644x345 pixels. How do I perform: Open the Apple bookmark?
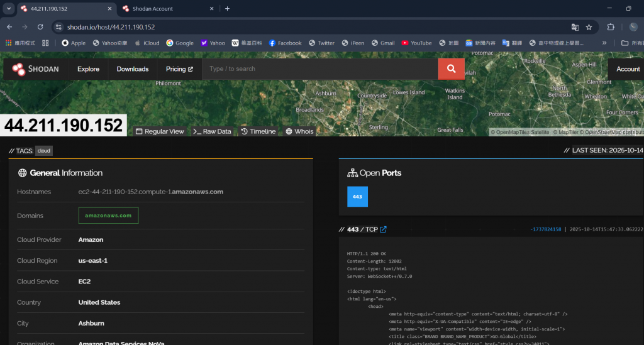pos(74,43)
